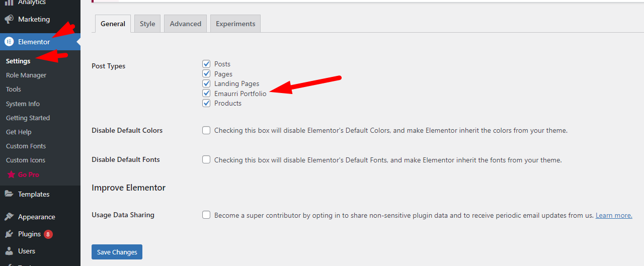Uncheck the Landing Pages post type
This screenshot has width=644, height=266.
pos(206,83)
